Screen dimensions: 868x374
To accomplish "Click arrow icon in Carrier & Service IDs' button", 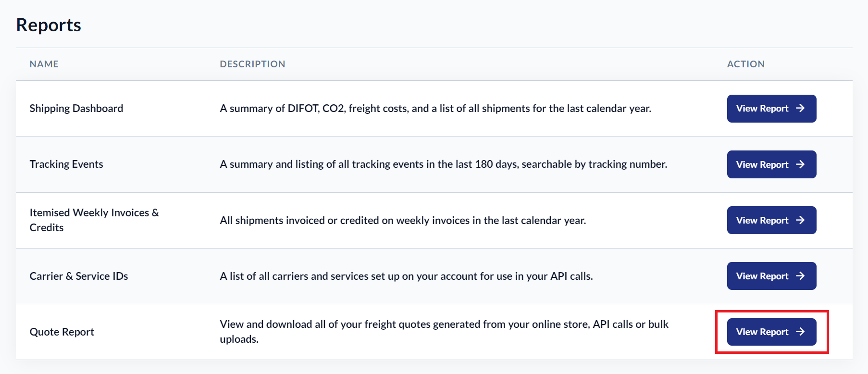I will coord(800,276).
